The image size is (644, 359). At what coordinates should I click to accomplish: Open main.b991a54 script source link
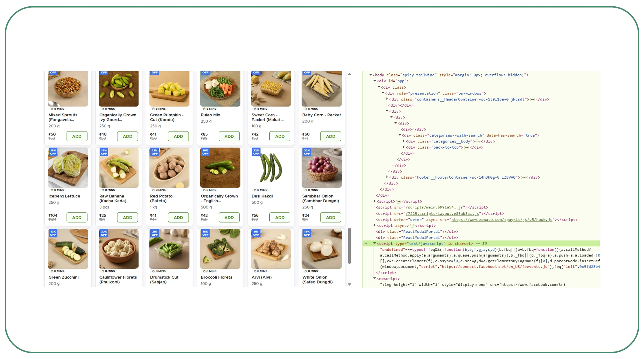coord(434,207)
